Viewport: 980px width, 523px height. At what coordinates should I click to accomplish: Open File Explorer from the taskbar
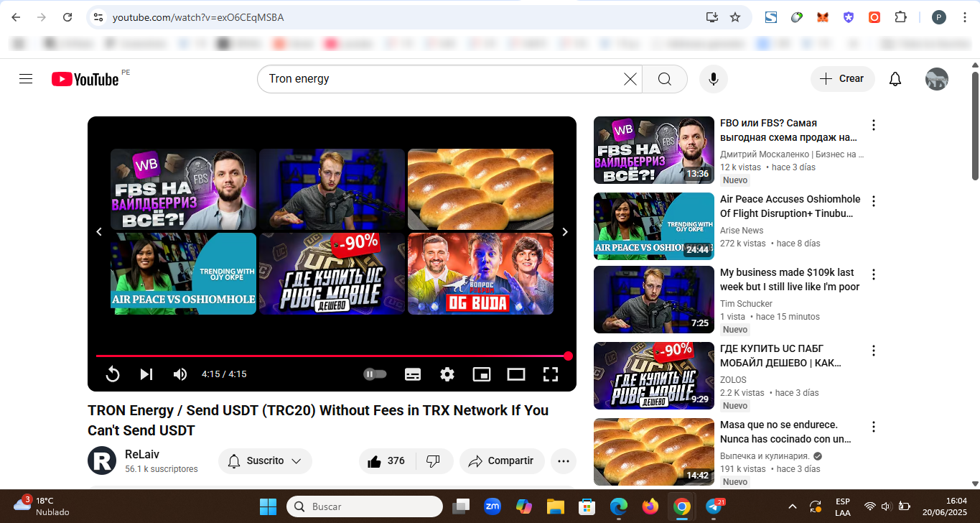[556, 506]
